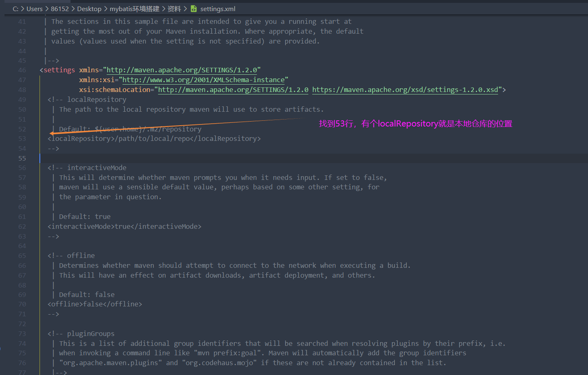Click the '<!-- localRepository' comment line
Screen dimensions: 588x375
[87, 100]
